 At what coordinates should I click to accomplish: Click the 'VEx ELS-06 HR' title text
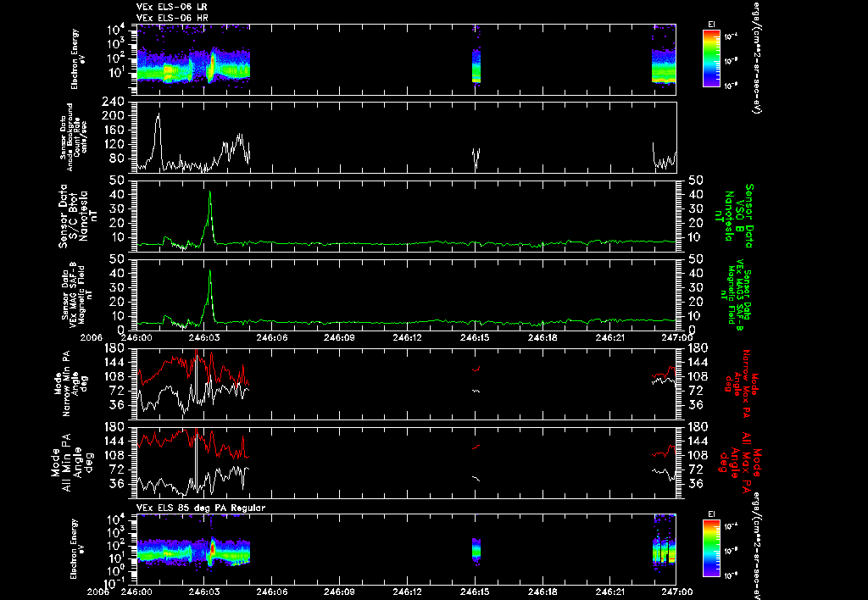[172, 19]
